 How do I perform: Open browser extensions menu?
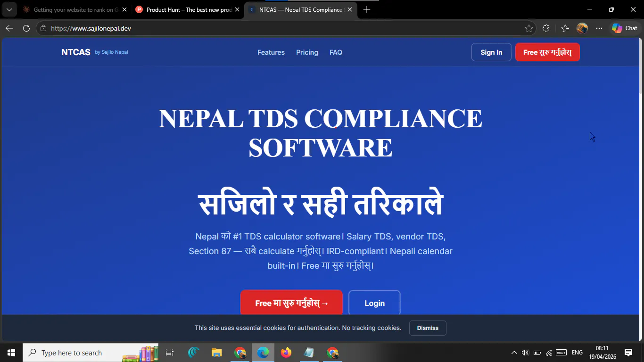546,28
